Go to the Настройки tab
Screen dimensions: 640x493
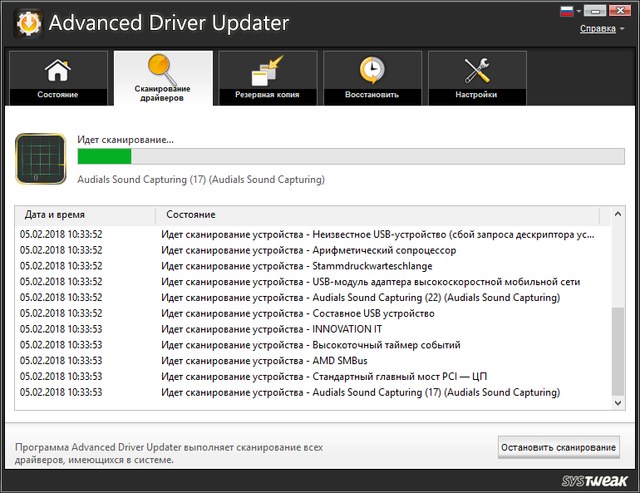click(477, 78)
